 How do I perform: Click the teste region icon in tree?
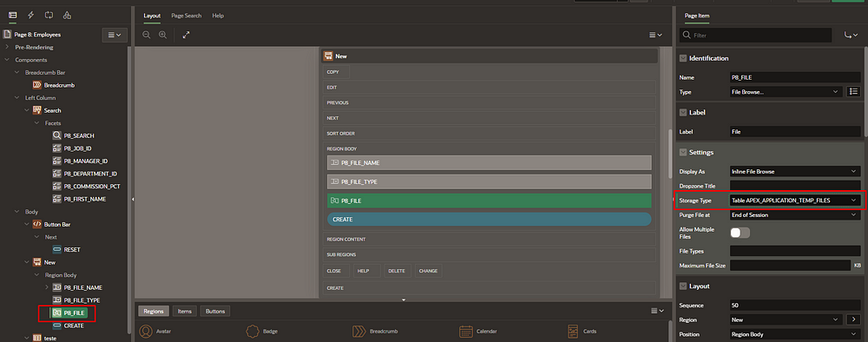tap(37, 338)
